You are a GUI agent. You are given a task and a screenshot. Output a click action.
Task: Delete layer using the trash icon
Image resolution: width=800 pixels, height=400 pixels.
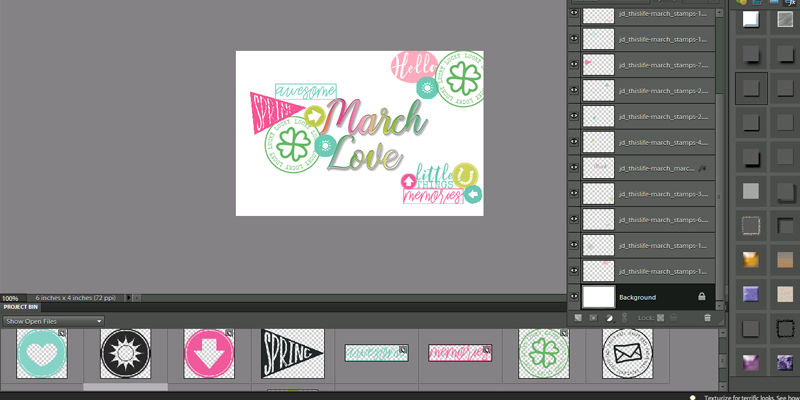707,317
